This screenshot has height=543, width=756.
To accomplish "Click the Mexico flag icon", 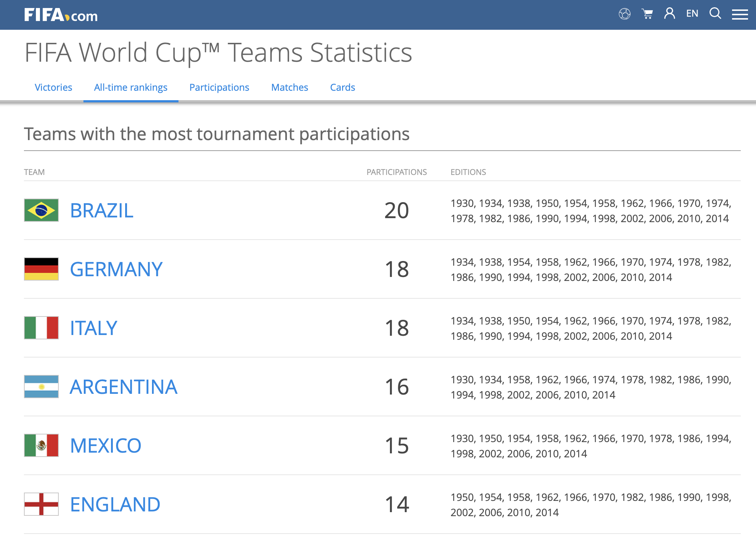I will [41, 445].
